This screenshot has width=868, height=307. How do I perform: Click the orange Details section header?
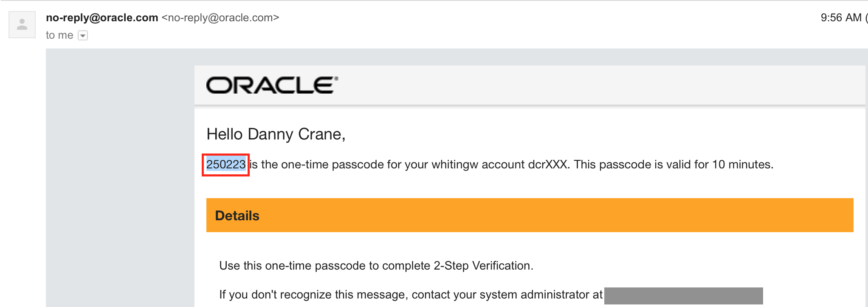[x=530, y=215]
